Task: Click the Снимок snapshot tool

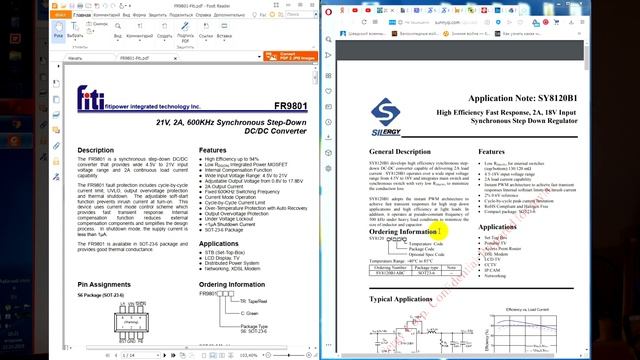Action: pyautogui.click(x=97, y=24)
